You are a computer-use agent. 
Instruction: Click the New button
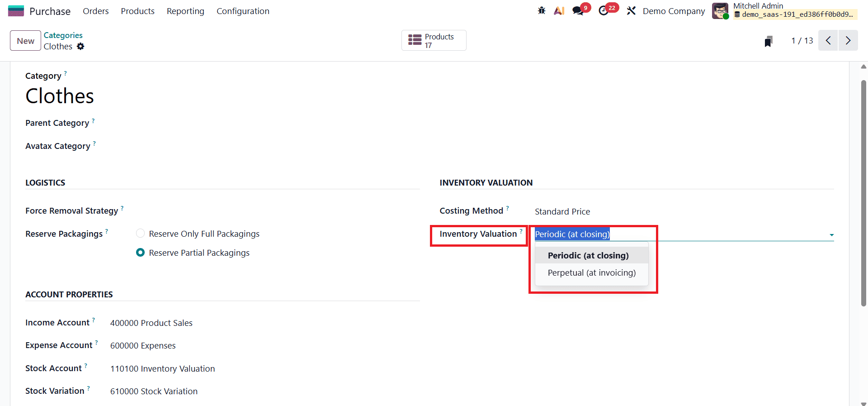(26, 41)
